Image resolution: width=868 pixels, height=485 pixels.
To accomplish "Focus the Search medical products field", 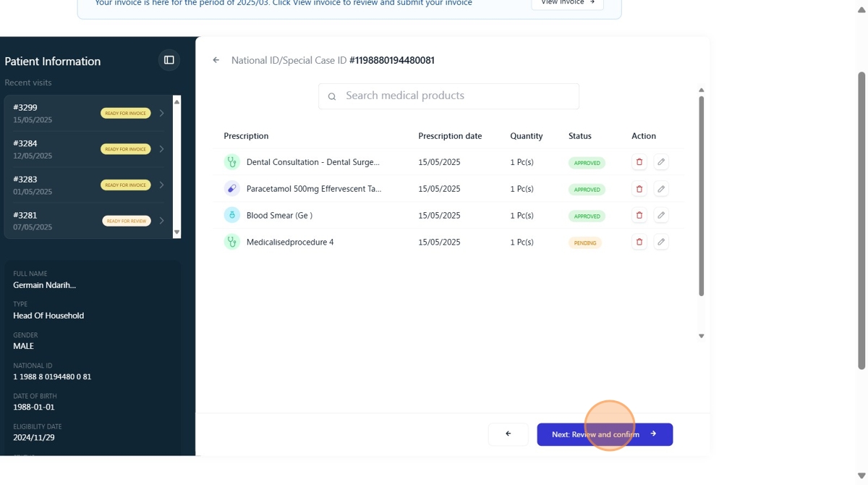I will 448,96.
